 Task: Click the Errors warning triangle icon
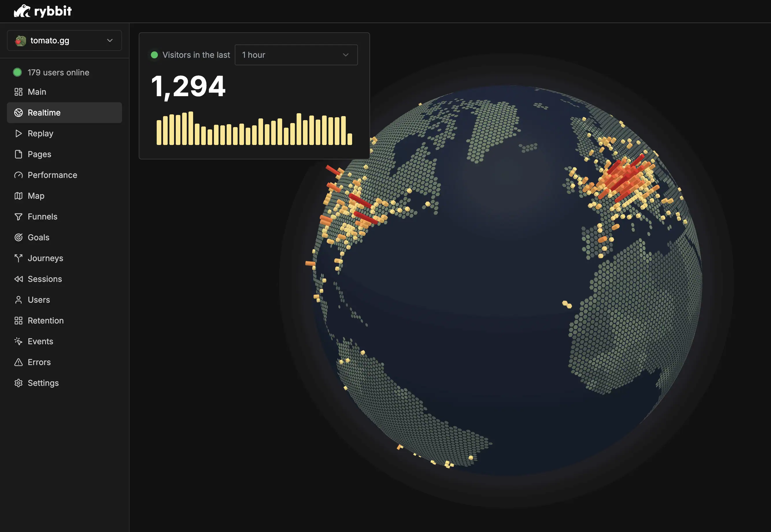(18, 362)
